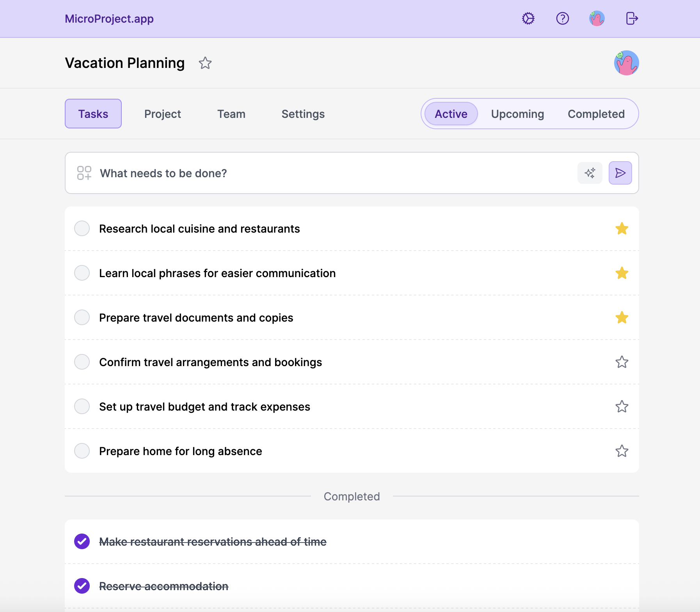This screenshot has height=612, width=700.
Task: Click the MicroProject.app home link
Action: 109,19
